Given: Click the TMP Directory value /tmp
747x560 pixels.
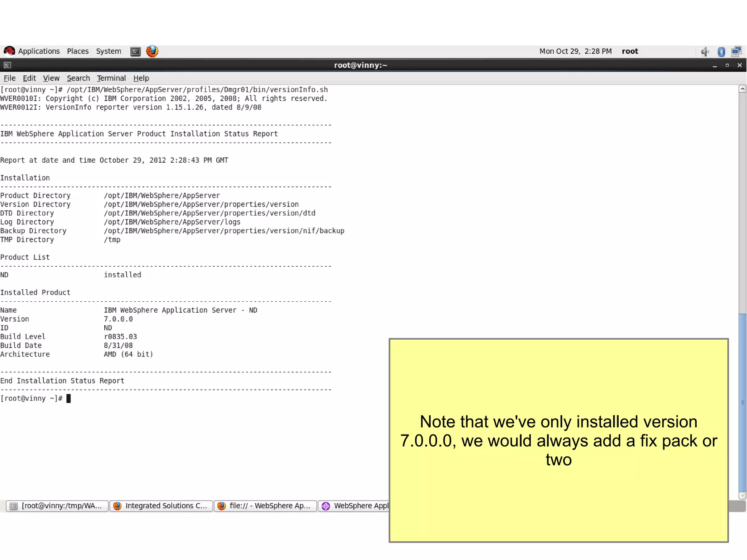Looking at the screenshot, I should pos(112,240).
